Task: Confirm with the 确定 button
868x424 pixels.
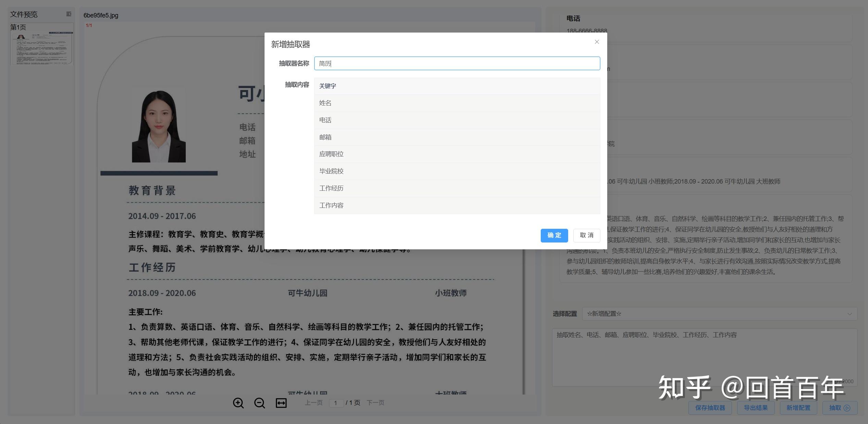Action: click(x=554, y=236)
